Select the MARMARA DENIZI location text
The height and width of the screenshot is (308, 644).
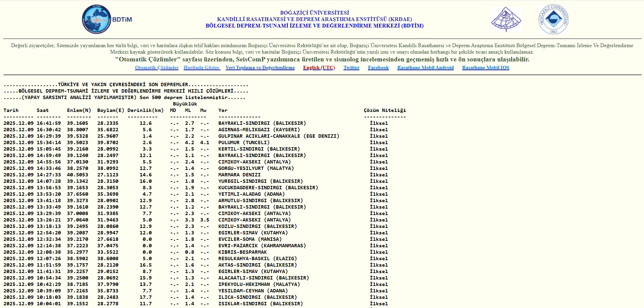pyautogui.click(x=239, y=175)
